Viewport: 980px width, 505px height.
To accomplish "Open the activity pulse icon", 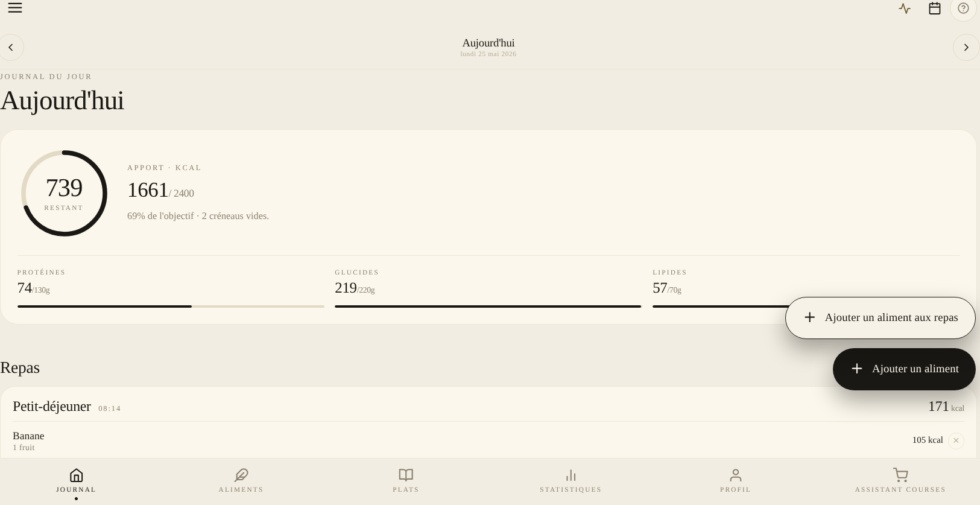I will (x=905, y=8).
